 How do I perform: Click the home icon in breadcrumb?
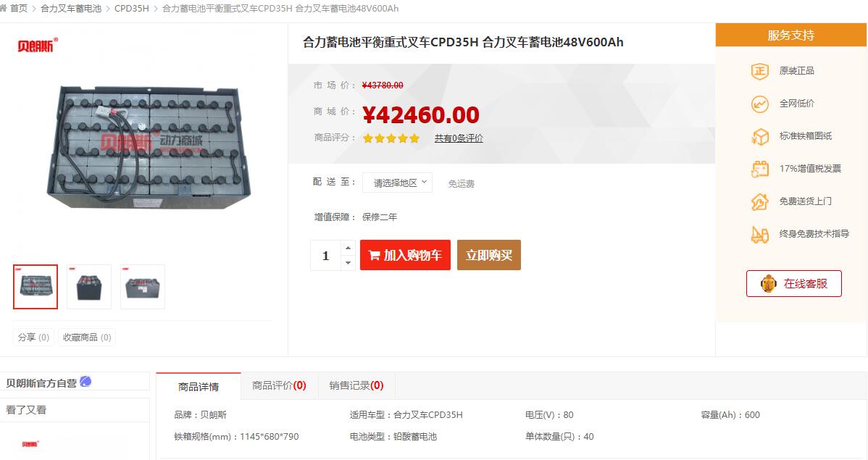(x=4, y=8)
